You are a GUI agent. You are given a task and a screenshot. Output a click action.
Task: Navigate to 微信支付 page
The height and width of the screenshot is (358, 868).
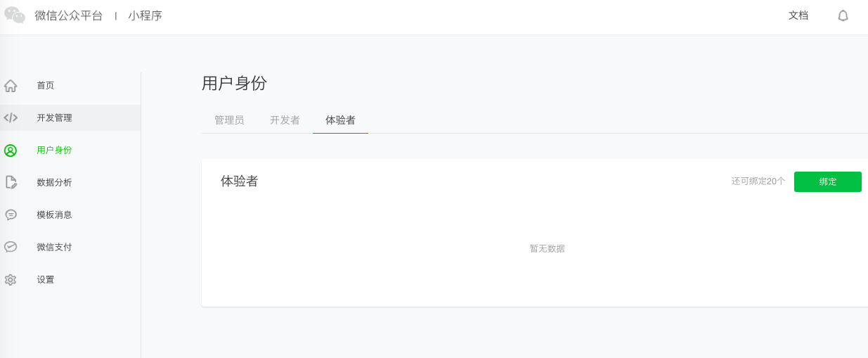[x=54, y=248]
